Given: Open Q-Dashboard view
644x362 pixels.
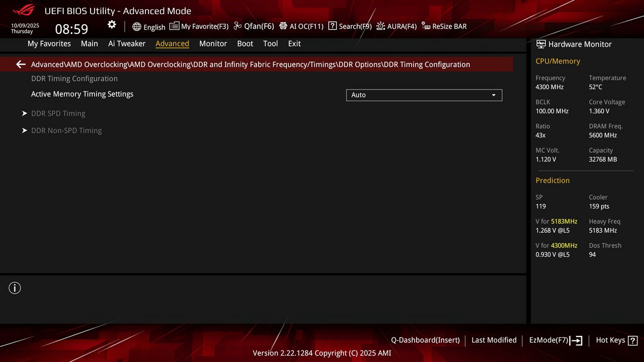Looking at the screenshot, I should coord(425,340).
